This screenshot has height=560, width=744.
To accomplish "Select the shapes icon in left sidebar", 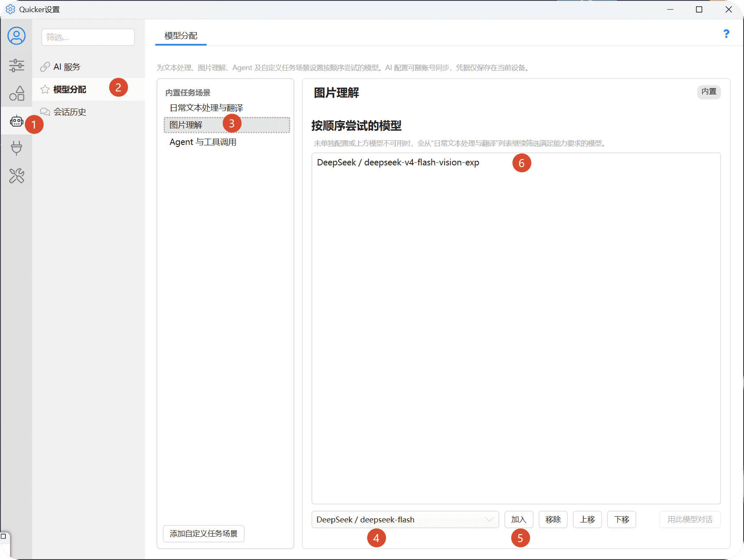I will (16, 93).
